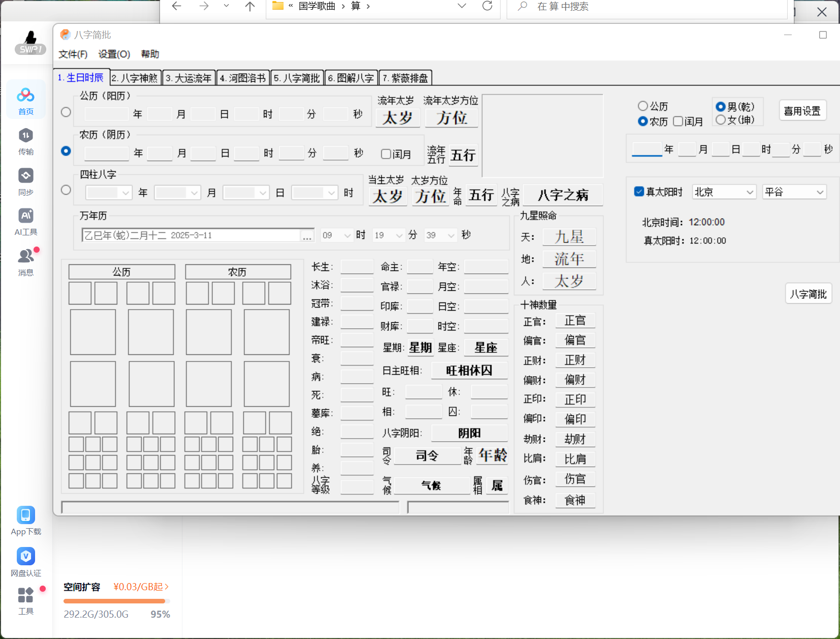Click the search magnifier in Explorer window
This screenshot has width=840, height=639.
(522, 6)
